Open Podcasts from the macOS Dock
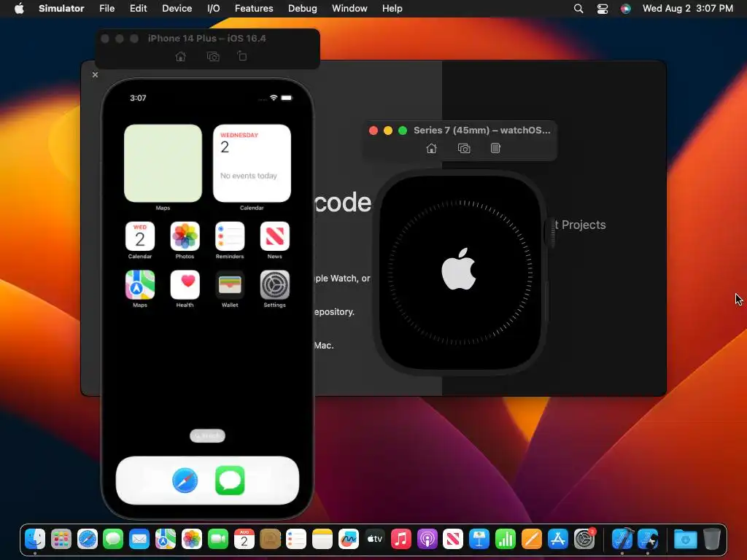 (427, 539)
